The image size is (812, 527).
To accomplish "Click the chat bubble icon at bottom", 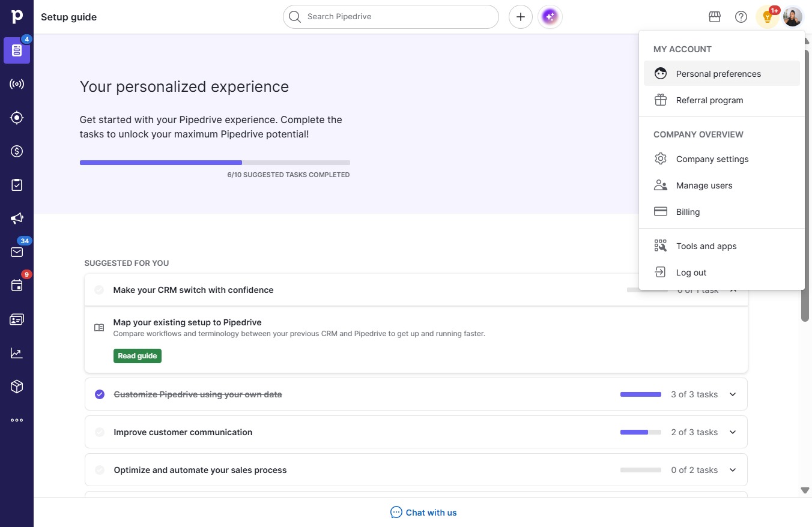I will 396,513.
